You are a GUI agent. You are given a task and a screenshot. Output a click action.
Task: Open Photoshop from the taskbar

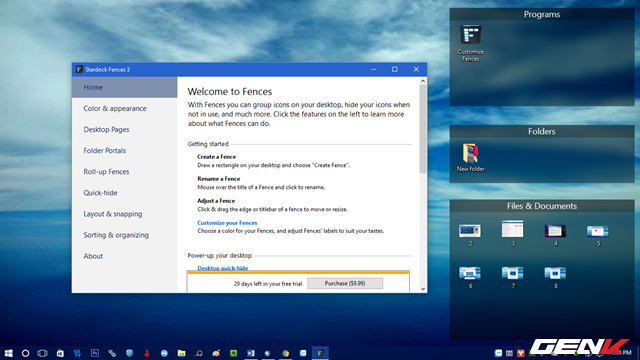coord(95,353)
